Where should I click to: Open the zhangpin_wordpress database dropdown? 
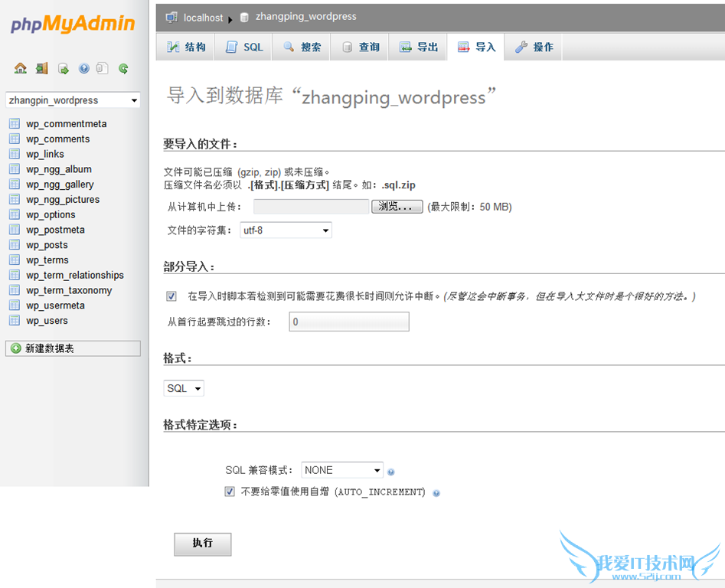[73, 100]
